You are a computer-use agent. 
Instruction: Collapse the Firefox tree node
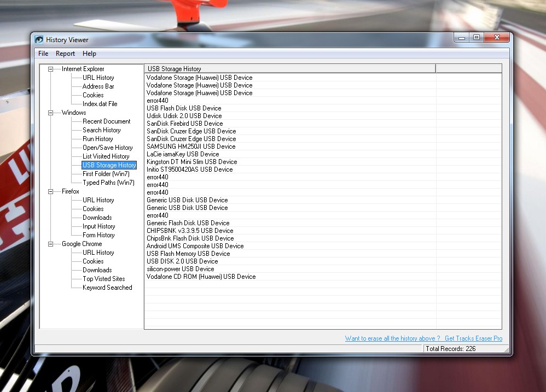click(50, 192)
